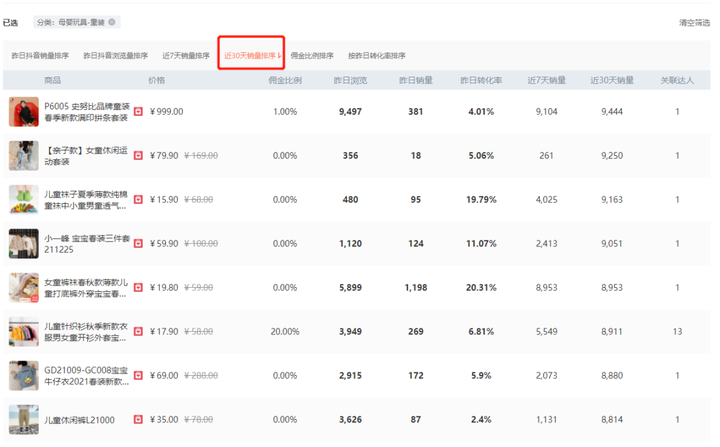
Task: Select the 近7天销量排序 sorting option
Action: click(186, 56)
